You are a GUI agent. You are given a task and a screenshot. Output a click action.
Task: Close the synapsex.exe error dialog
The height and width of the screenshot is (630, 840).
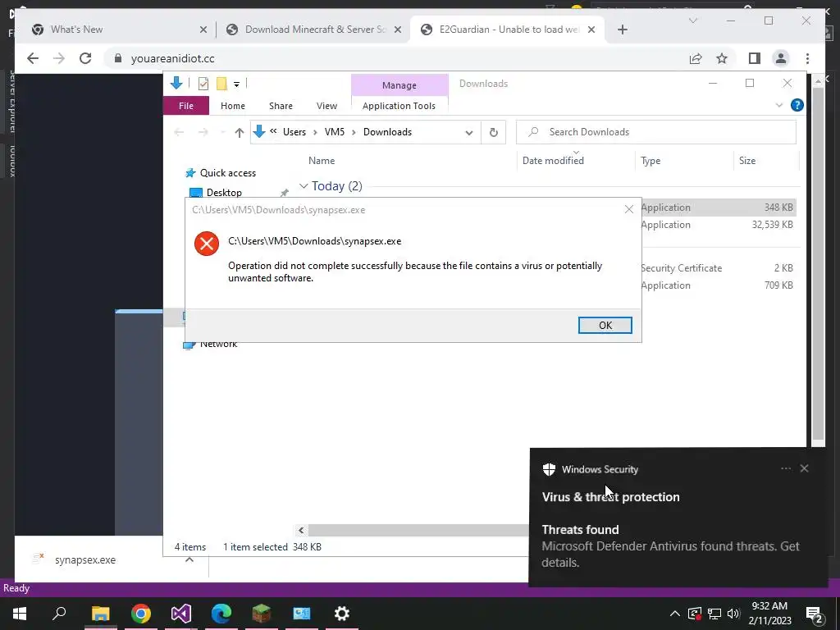pyautogui.click(x=629, y=209)
